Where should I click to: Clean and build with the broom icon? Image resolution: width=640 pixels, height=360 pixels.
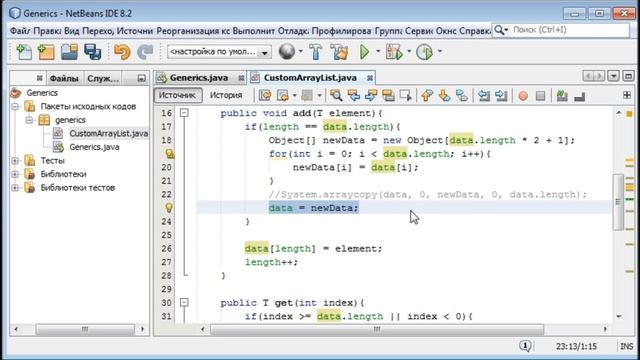(339, 52)
